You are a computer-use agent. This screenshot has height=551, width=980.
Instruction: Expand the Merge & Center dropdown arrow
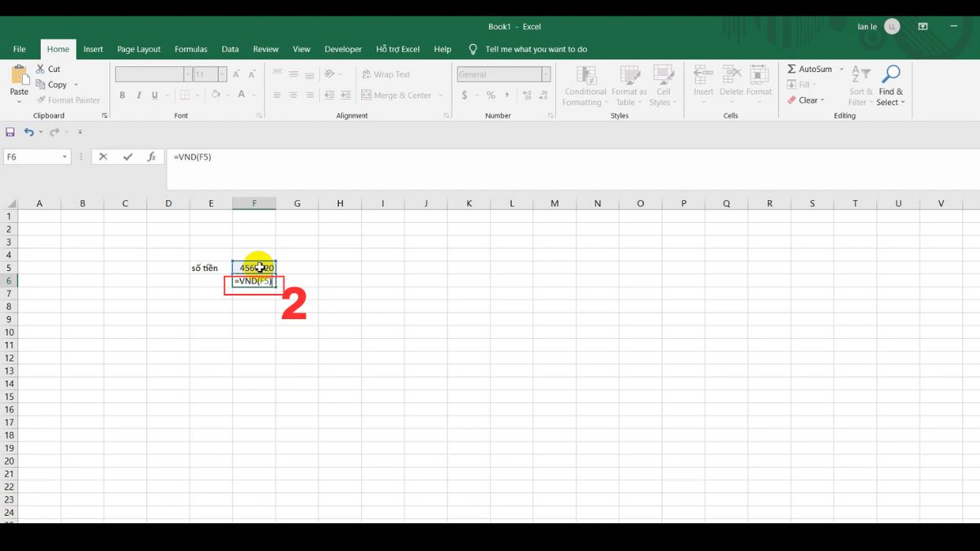click(440, 95)
